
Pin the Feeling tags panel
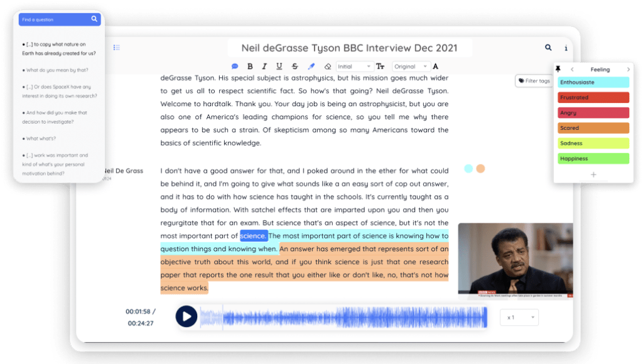[558, 69]
